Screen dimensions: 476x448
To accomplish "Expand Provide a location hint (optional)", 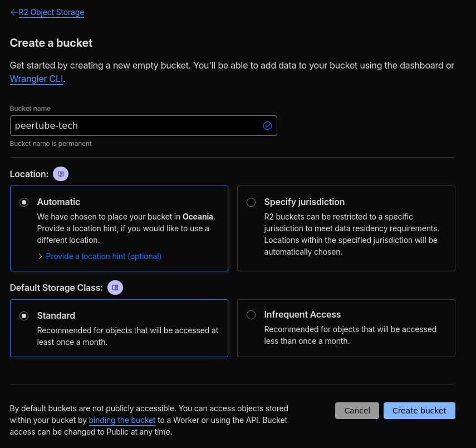I will pos(104,256).
